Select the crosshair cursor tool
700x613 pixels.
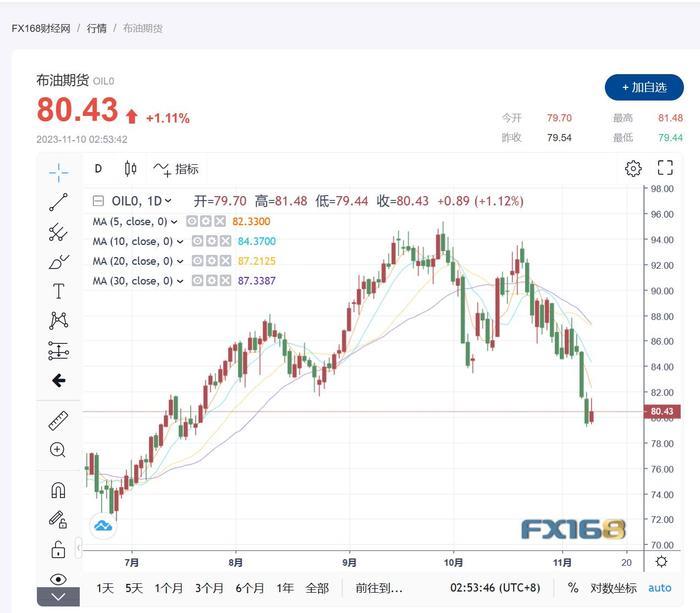[58, 172]
